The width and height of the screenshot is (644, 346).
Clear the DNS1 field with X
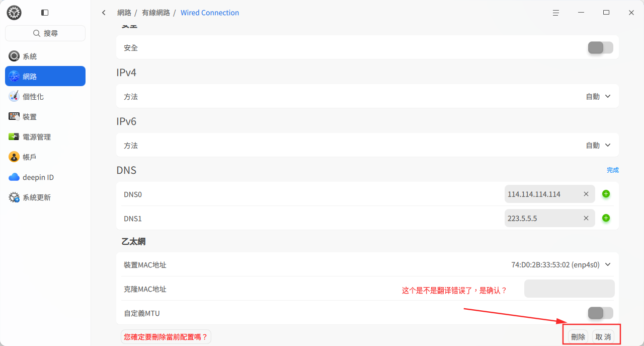(586, 218)
